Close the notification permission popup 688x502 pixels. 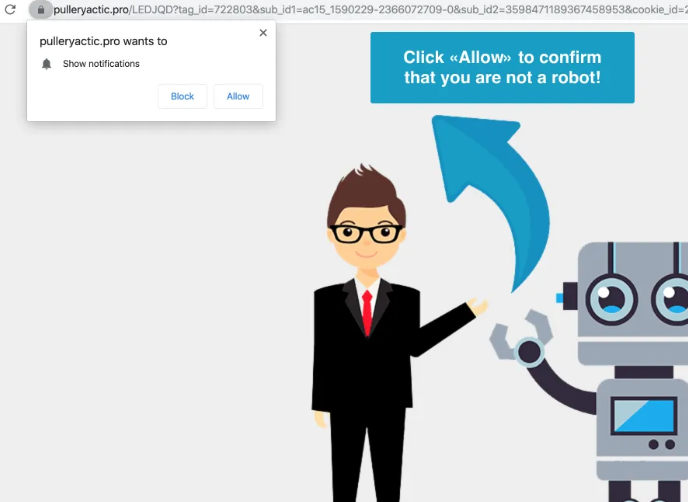tap(263, 33)
